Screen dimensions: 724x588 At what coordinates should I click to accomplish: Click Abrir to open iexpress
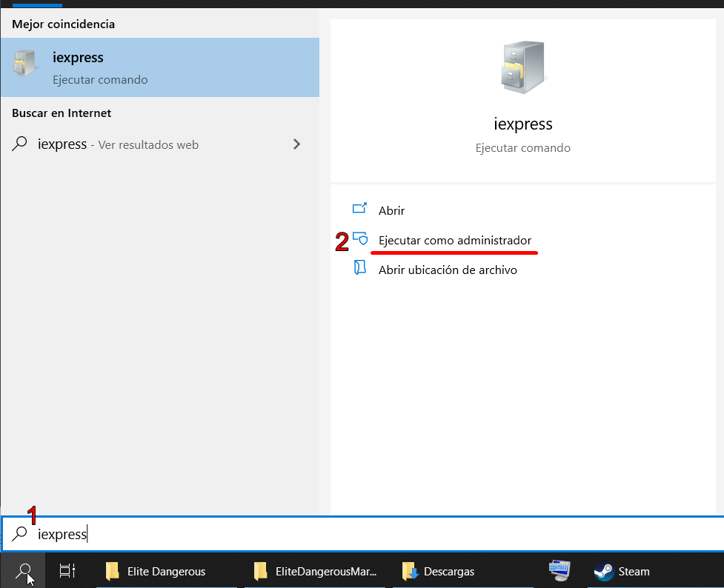[x=391, y=211]
